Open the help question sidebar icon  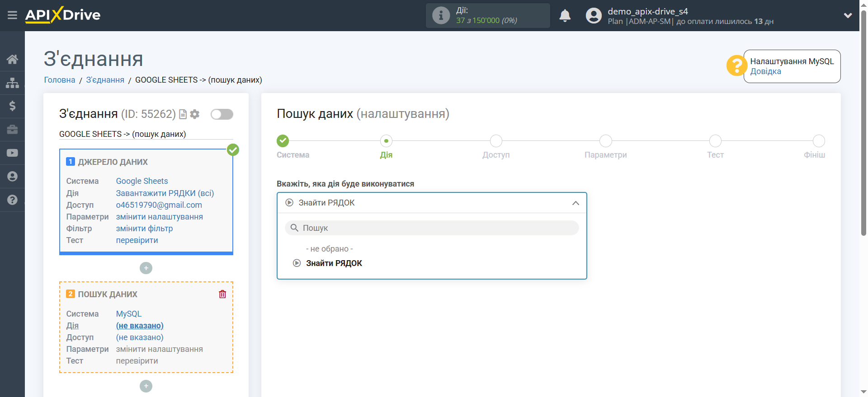[x=12, y=200]
